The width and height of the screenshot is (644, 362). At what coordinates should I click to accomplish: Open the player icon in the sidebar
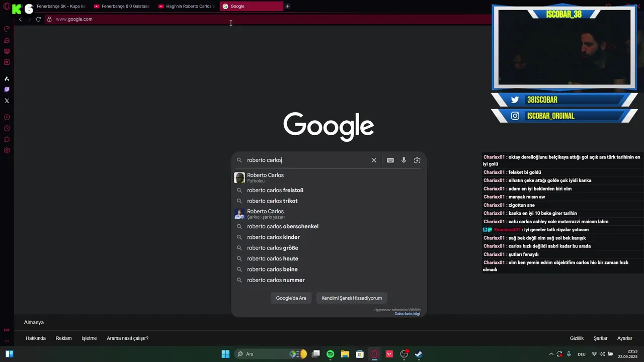(7, 117)
